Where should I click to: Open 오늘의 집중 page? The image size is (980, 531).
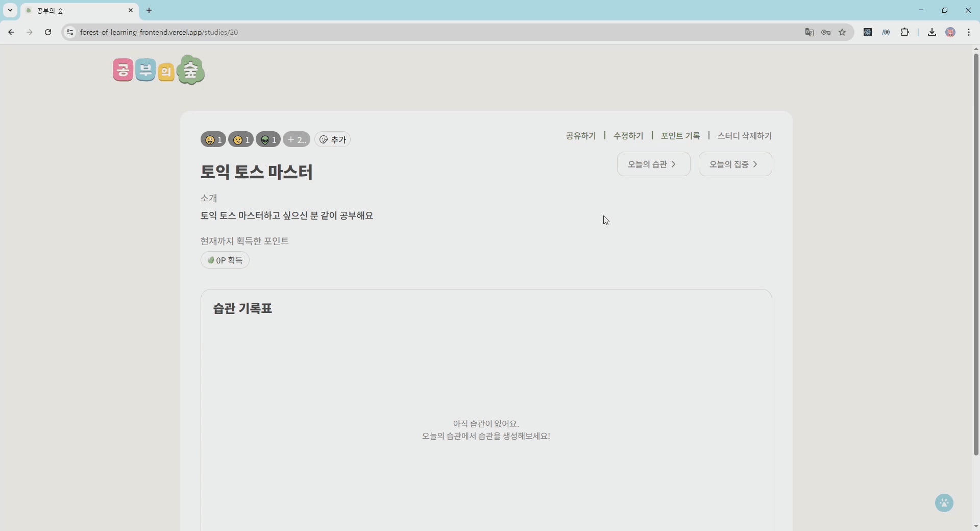736,164
